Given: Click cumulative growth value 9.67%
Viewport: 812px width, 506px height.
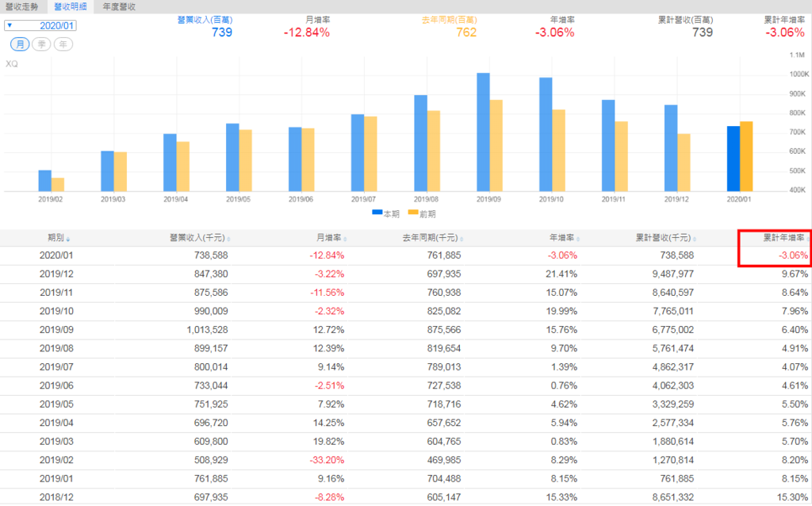Looking at the screenshot, I should pos(795,274).
